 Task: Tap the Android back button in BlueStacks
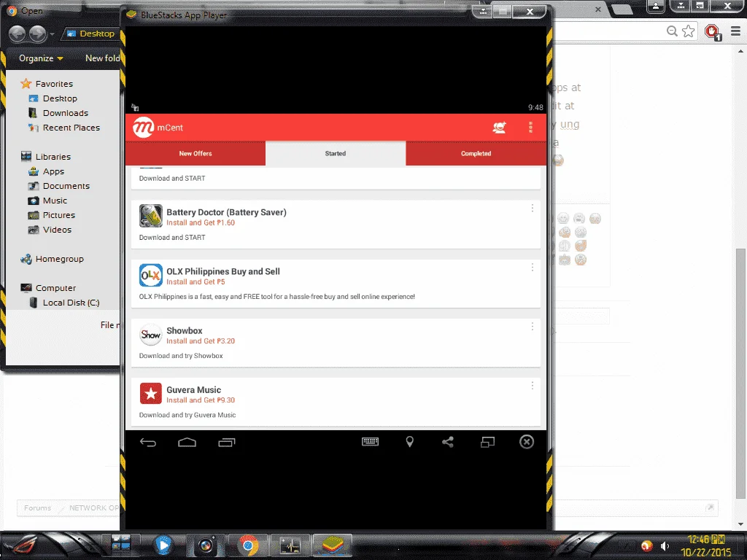[x=147, y=443]
